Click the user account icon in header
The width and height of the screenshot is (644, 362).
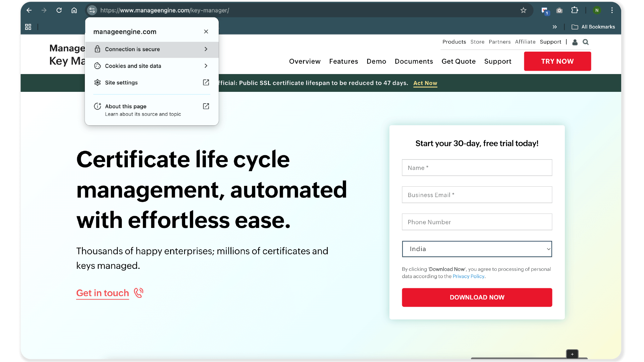(575, 42)
